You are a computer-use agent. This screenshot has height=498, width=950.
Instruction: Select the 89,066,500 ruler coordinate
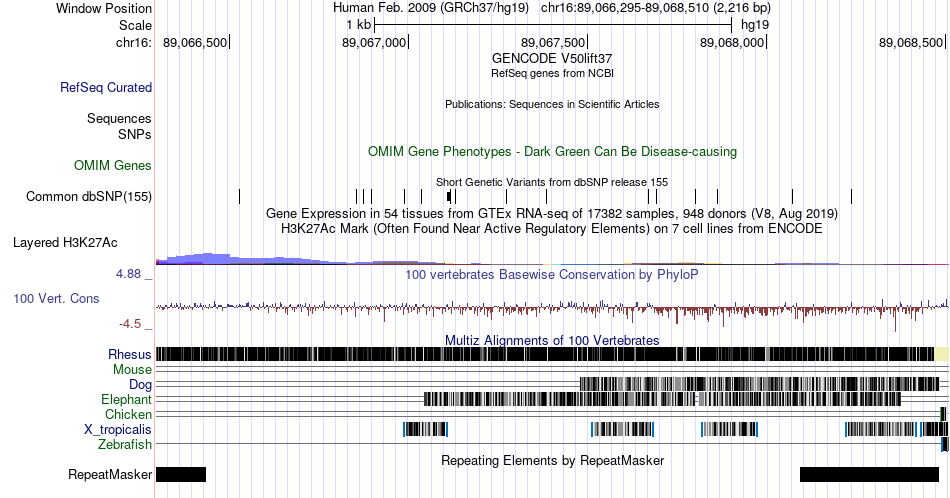click(195, 42)
